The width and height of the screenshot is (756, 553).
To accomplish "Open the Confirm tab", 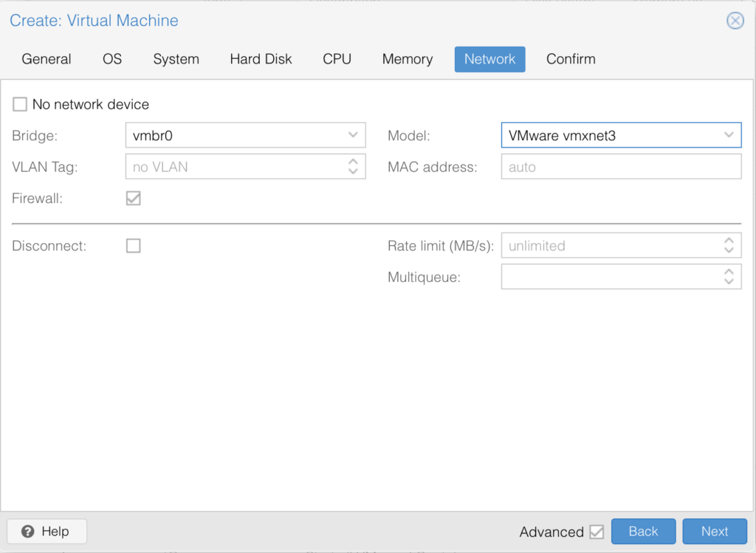I will coord(571,59).
